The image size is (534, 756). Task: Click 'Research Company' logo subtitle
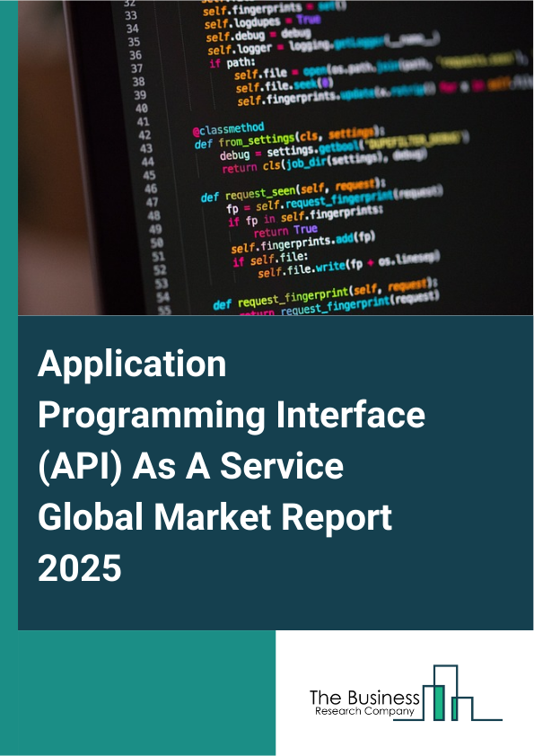(x=365, y=711)
